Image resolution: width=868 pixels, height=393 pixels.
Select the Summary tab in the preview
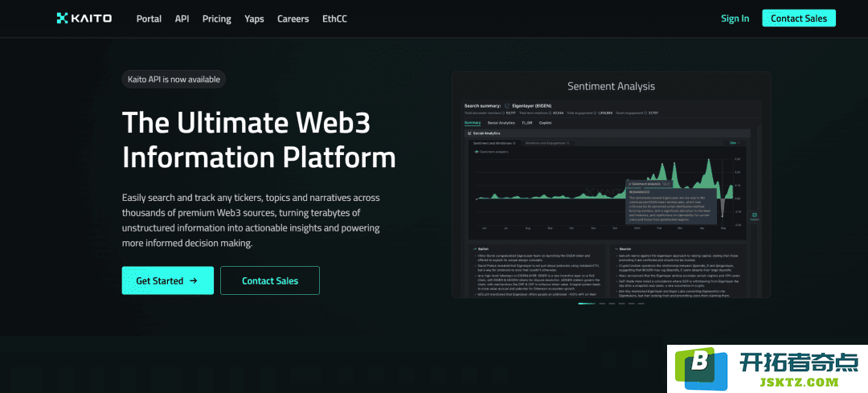click(473, 123)
